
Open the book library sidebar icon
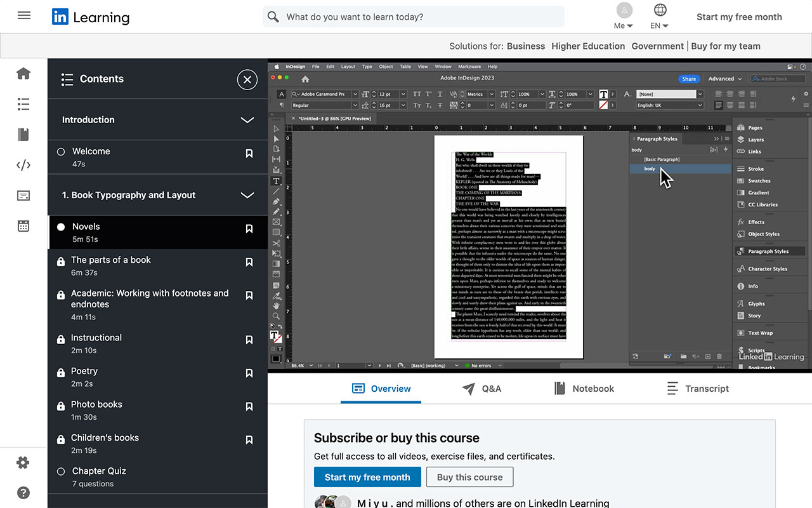pos(23,135)
